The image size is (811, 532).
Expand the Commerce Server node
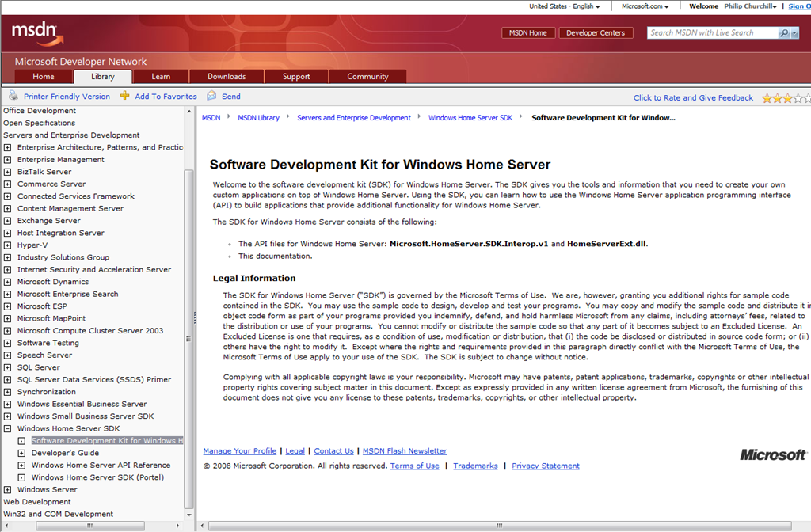click(x=7, y=184)
